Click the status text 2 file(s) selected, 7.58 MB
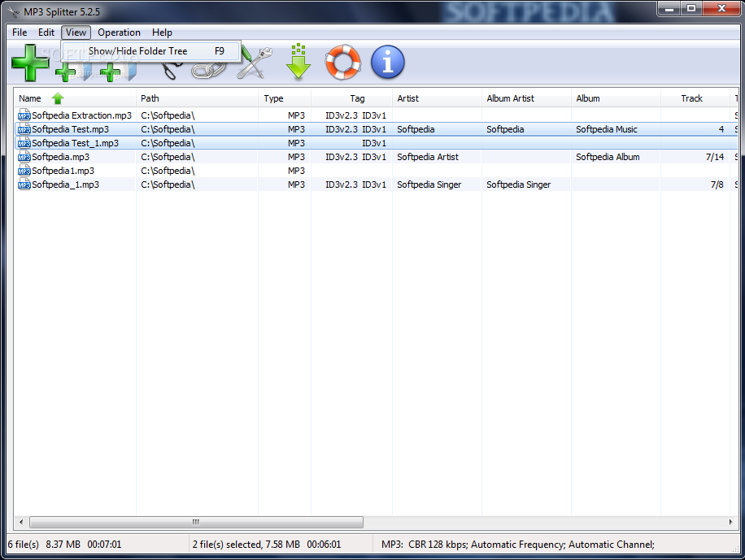This screenshot has height=560, width=745. [x=246, y=545]
